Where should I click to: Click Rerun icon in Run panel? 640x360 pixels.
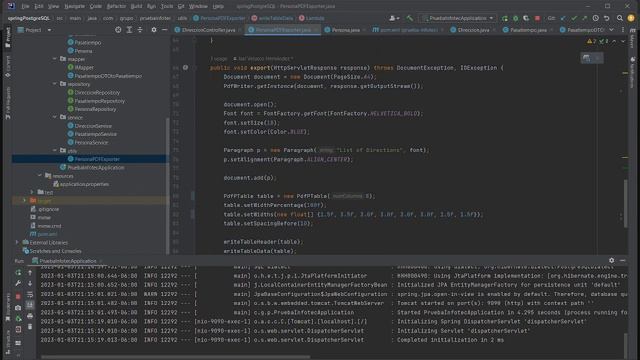[18, 272]
